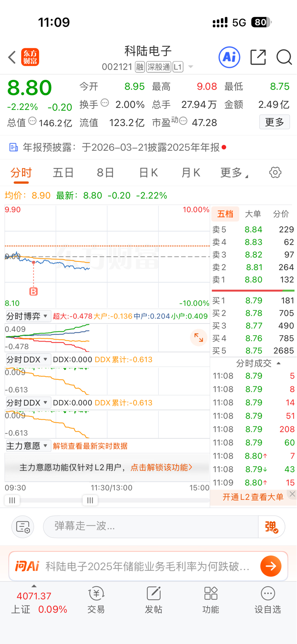
Task: Switch to 8日 chart tab
Action: (105, 173)
